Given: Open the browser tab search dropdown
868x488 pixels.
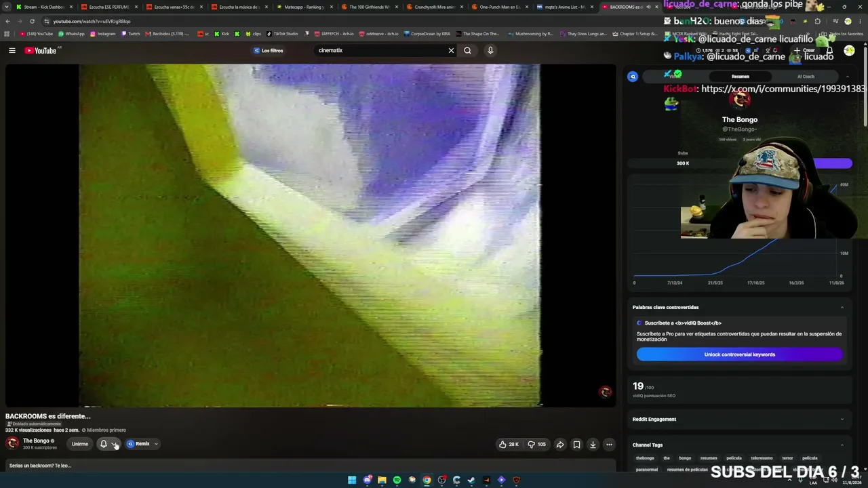Looking at the screenshot, I should (x=7, y=7).
